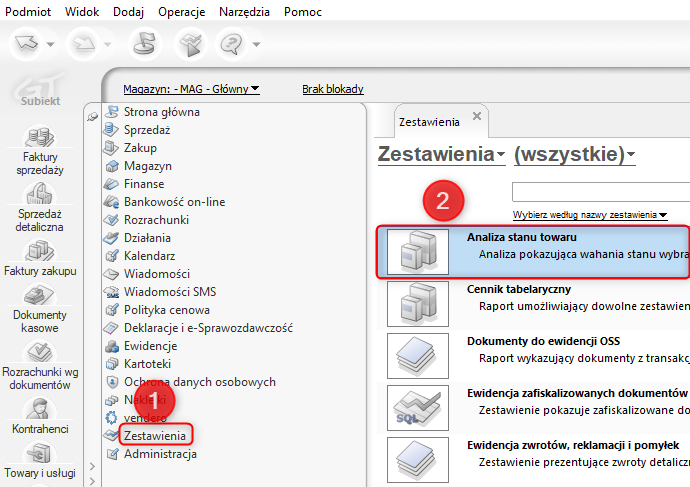Select Finanse module

tap(144, 184)
